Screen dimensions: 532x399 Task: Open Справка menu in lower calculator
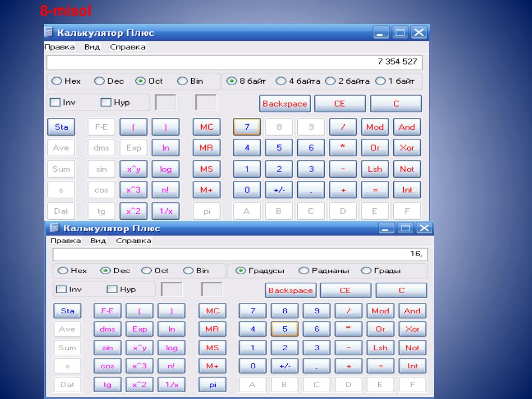134,241
